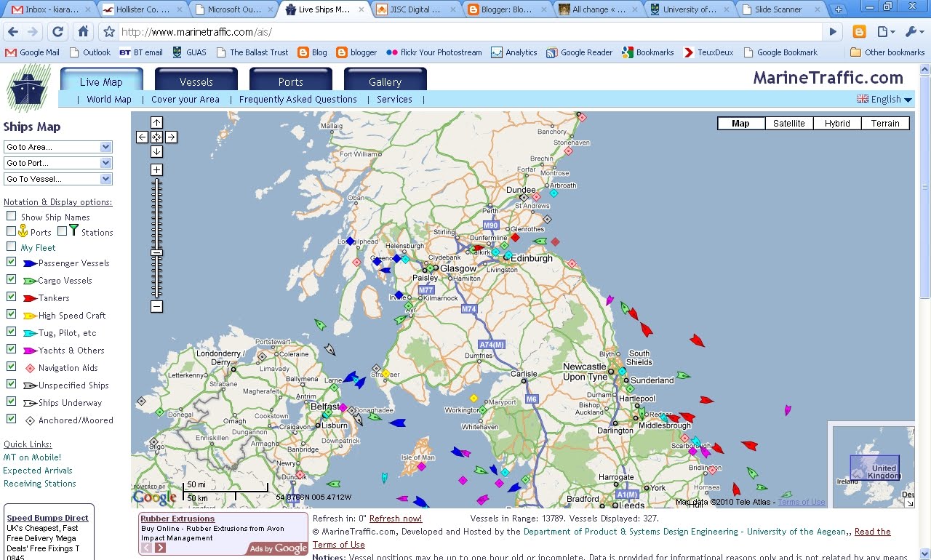Click the browser Forward arrow

click(x=33, y=32)
